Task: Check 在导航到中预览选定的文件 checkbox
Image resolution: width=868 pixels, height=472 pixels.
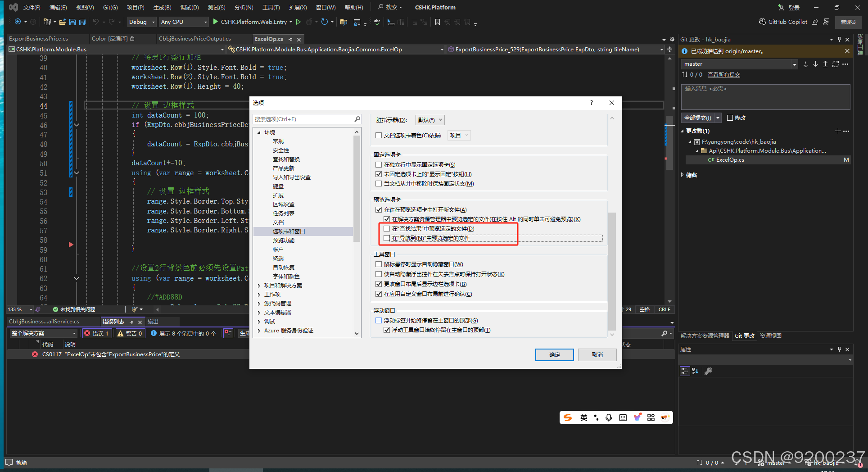Action: [387, 238]
